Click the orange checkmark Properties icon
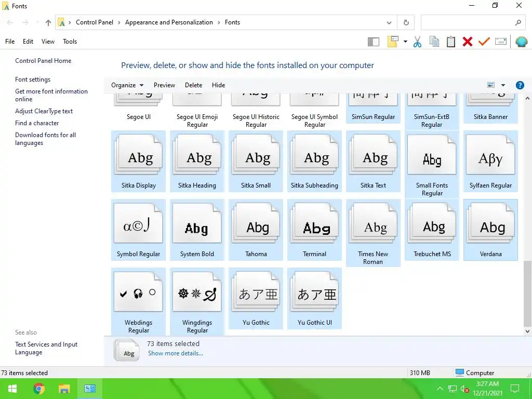 [484, 42]
